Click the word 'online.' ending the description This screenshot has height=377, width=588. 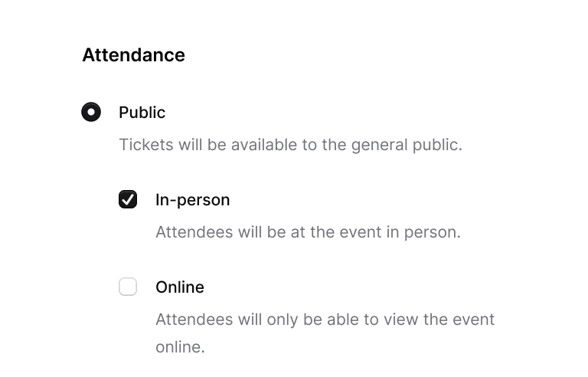coord(180,347)
